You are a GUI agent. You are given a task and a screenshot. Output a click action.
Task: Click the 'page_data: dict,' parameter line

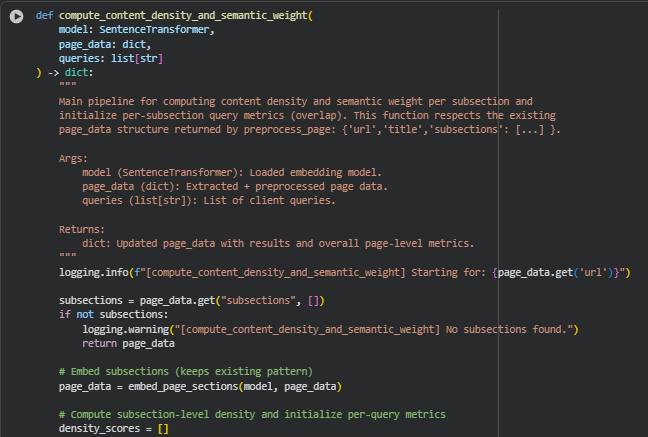point(105,45)
